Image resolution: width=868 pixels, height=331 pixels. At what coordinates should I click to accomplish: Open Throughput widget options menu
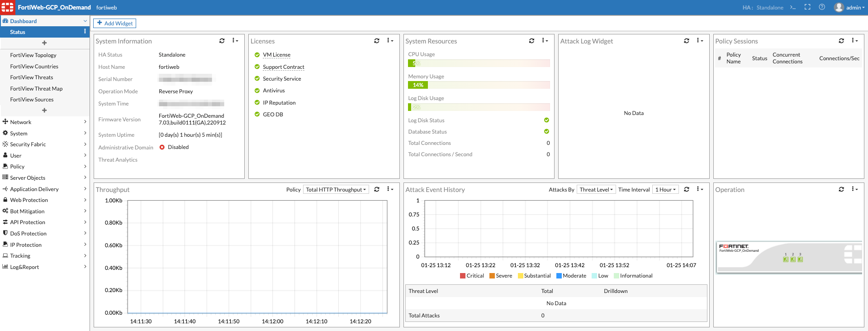[x=390, y=189]
